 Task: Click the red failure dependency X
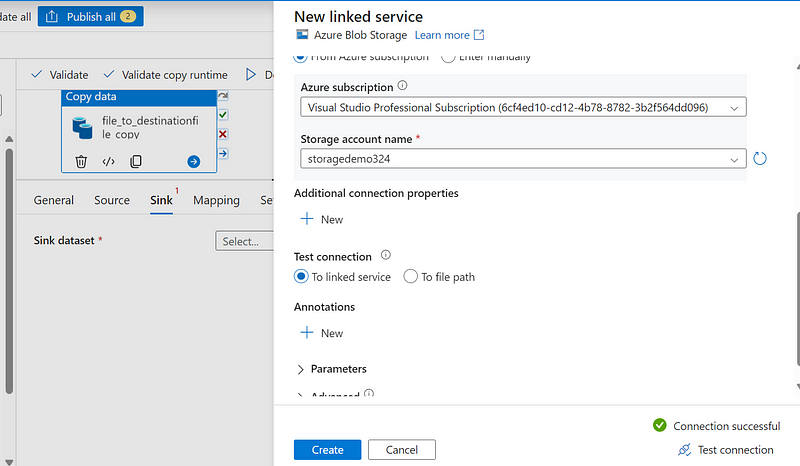click(223, 134)
